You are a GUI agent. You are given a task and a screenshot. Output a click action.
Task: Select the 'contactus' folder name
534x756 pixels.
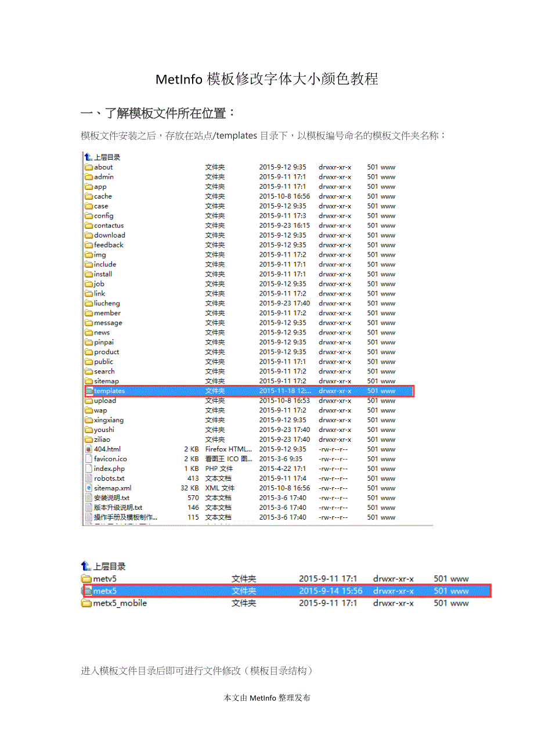tap(109, 225)
